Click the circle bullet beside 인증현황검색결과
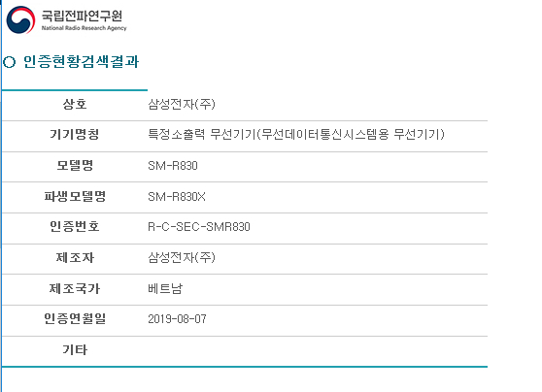Screen dimensions: 542x392 tap(10, 62)
